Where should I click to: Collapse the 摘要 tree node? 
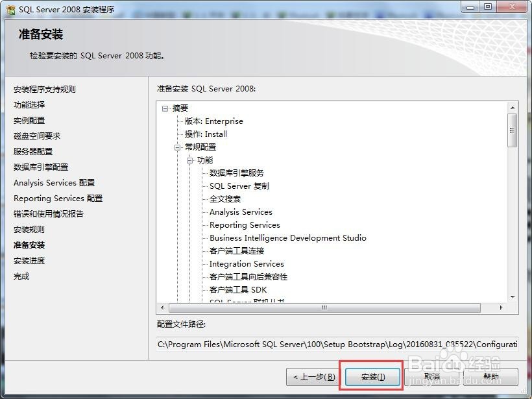tap(165, 108)
